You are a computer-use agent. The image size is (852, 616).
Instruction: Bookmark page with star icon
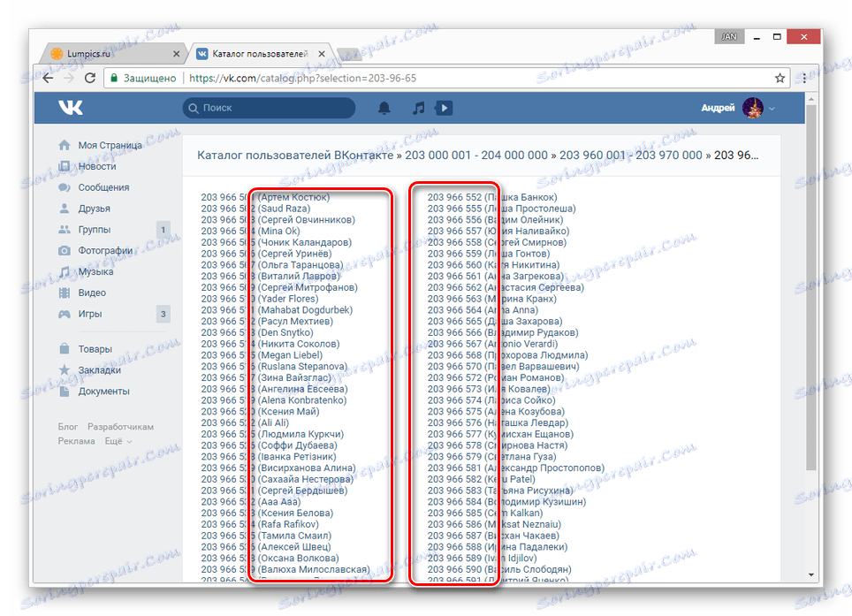coord(780,78)
